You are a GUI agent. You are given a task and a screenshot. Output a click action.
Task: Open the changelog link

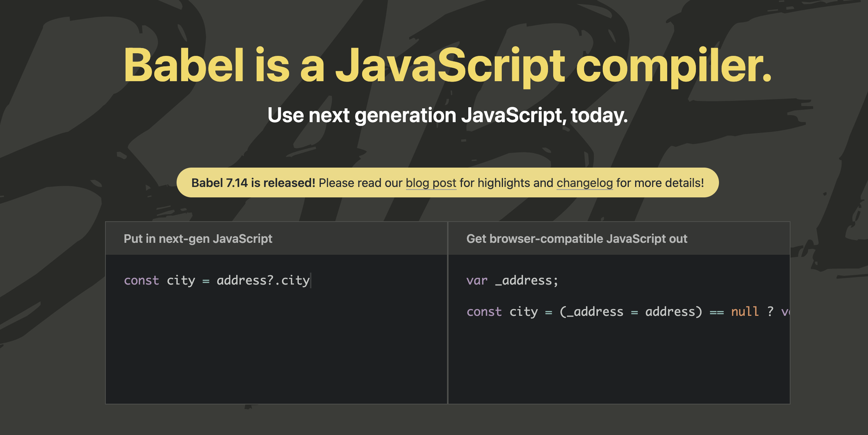pyautogui.click(x=585, y=183)
